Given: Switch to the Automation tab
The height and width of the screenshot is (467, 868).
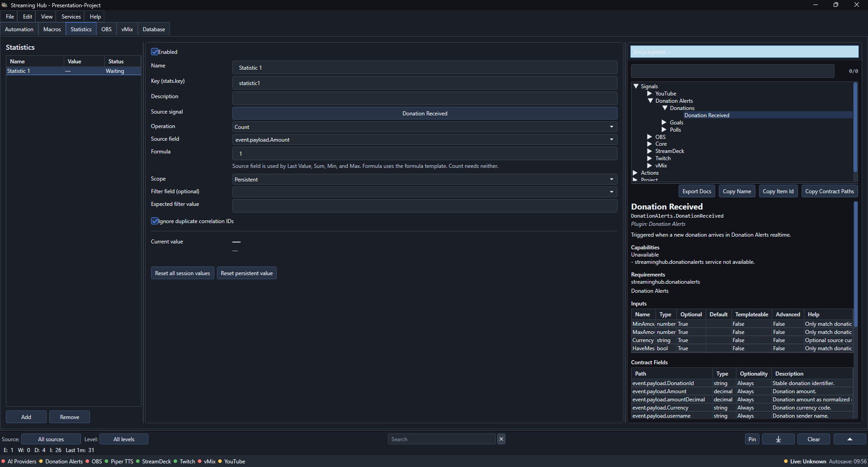Looking at the screenshot, I should [19, 29].
